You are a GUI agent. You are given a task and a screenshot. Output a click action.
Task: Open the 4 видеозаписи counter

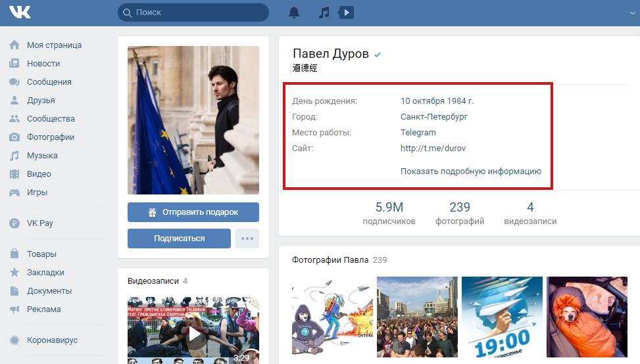[530, 214]
